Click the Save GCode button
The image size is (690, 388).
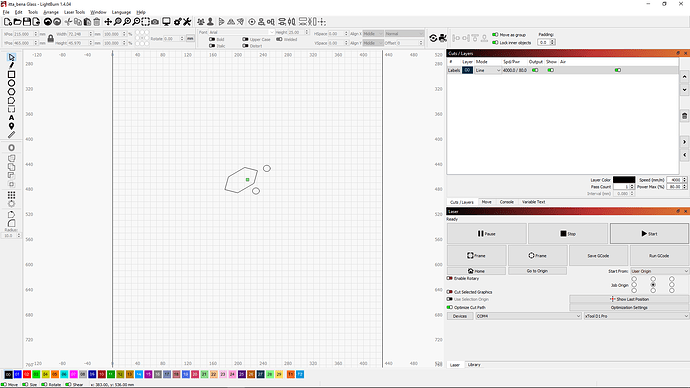598,256
